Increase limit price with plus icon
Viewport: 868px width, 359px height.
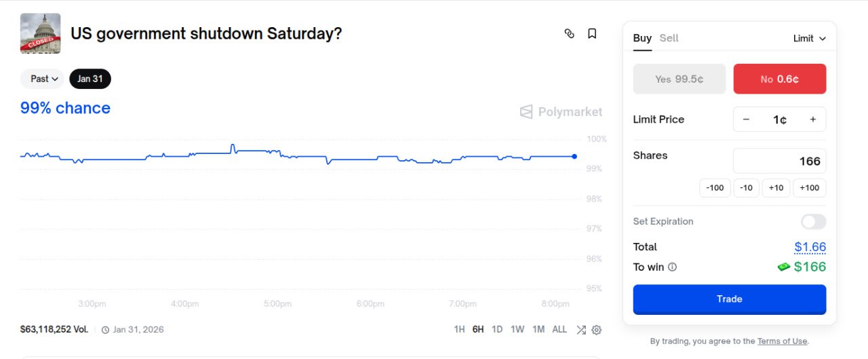[x=812, y=119]
